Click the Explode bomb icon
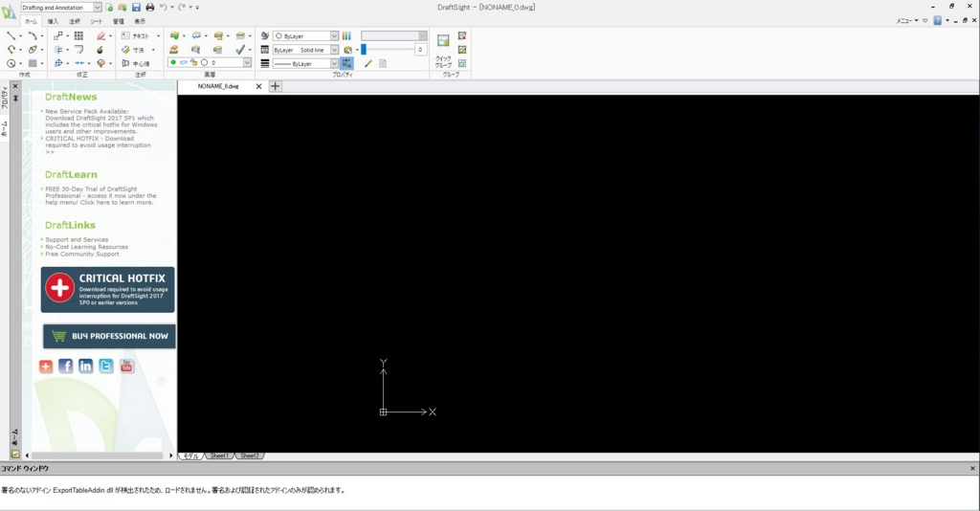 [x=100, y=50]
